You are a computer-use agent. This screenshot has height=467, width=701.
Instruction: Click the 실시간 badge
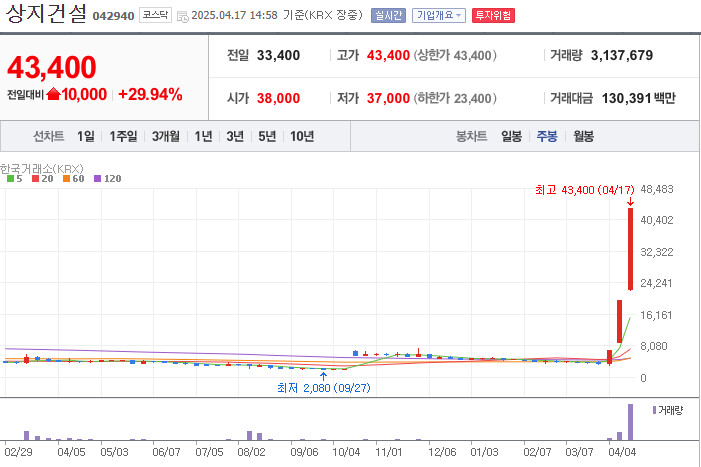coord(388,15)
